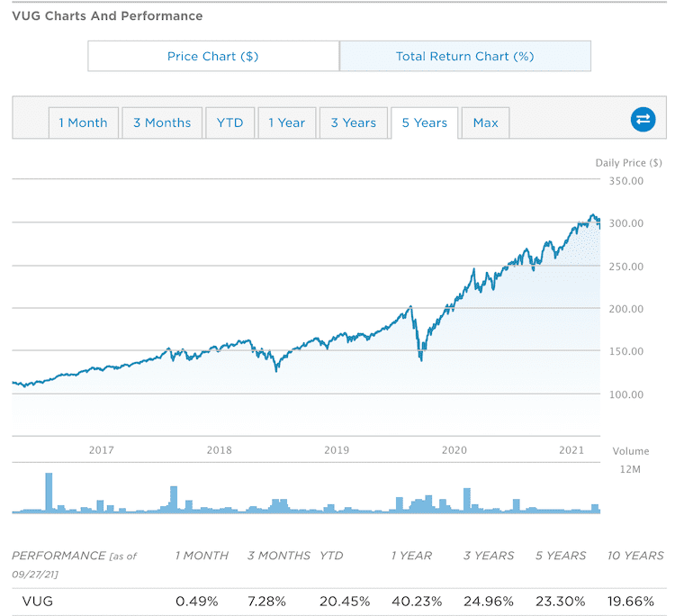
Task: Click the 2019 year label on axis
Action: click(337, 450)
